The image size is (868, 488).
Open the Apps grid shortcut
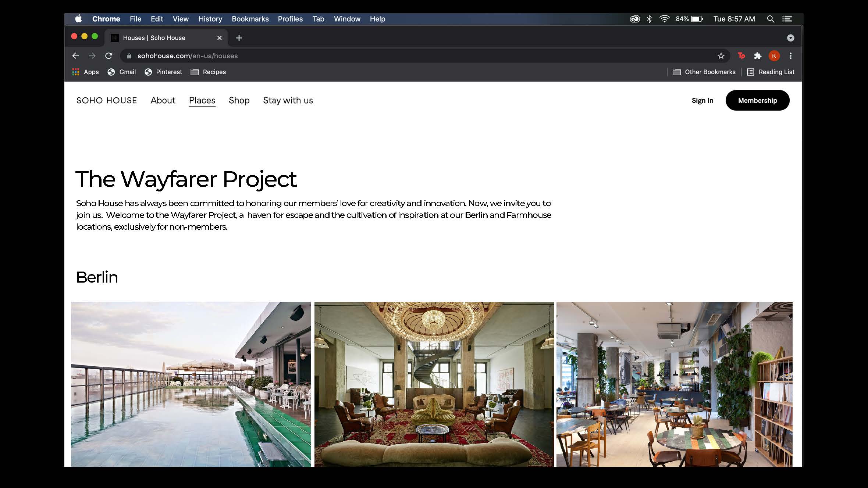click(85, 72)
